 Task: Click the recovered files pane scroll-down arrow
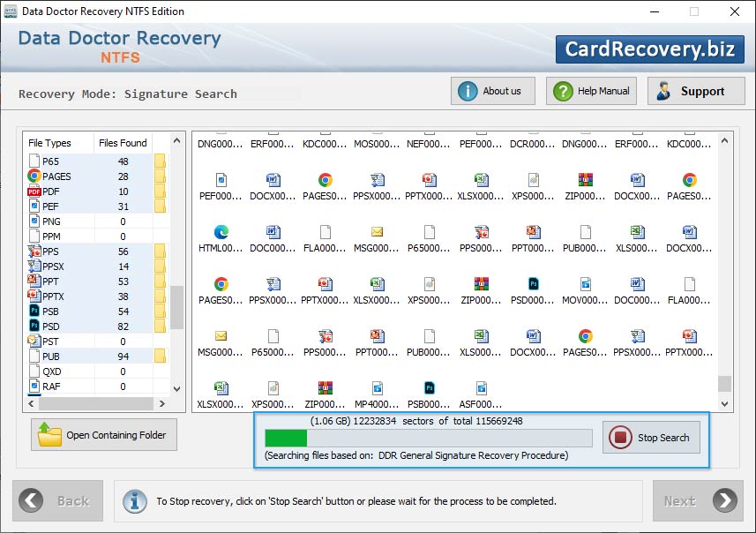click(x=724, y=404)
